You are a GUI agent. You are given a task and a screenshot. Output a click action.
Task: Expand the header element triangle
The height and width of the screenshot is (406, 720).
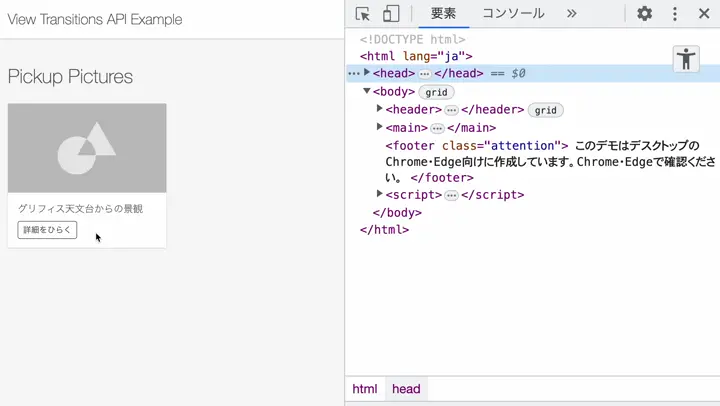pyautogui.click(x=379, y=108)
